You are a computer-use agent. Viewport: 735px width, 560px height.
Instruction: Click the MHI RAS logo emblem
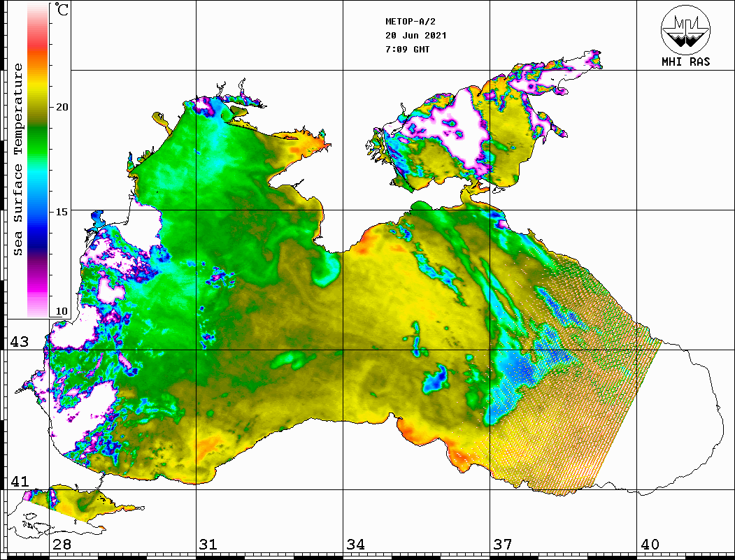pyautogui.click(x=685, y=29)
